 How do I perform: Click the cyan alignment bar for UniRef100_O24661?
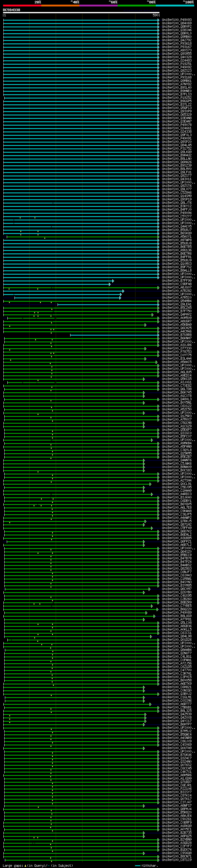click(x=81, y=128)
